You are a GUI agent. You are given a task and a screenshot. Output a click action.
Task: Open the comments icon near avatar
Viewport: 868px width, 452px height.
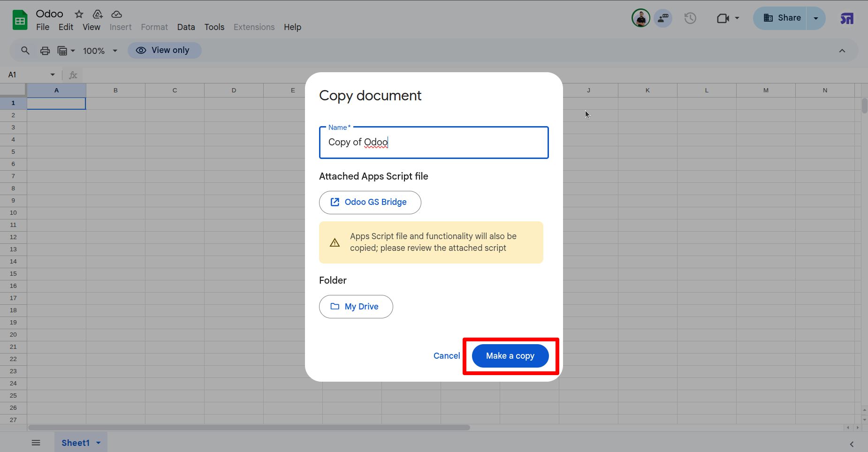click(x=663, y=18)
